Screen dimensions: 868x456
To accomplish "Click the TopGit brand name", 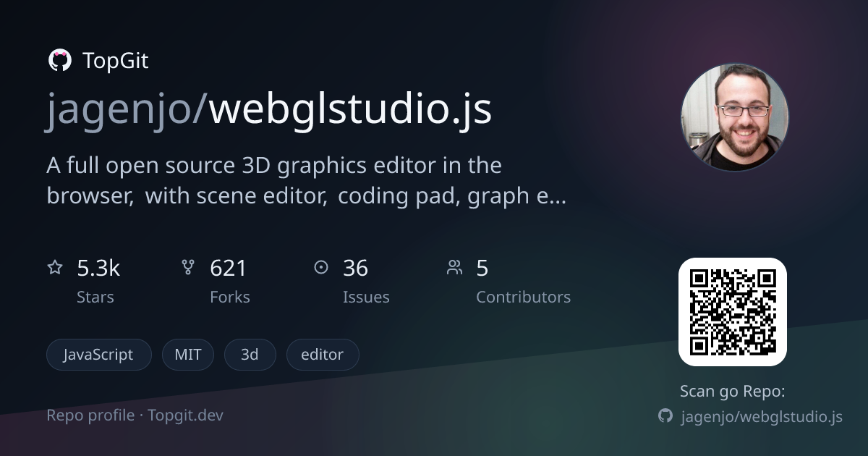I will coord(116,61).
